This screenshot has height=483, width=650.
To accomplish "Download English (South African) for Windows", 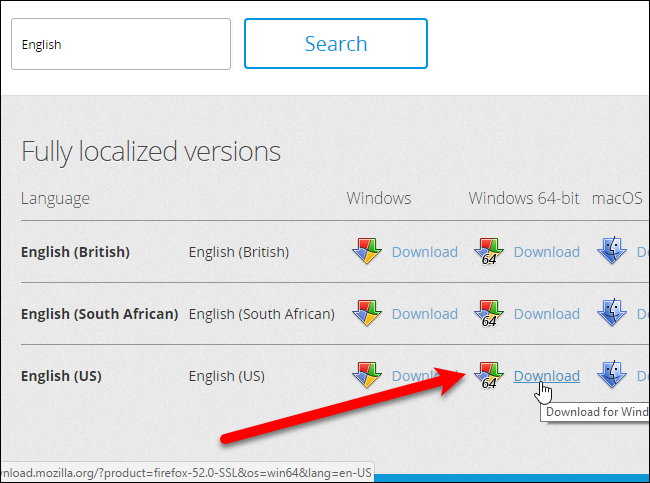I will coord(425,314).
